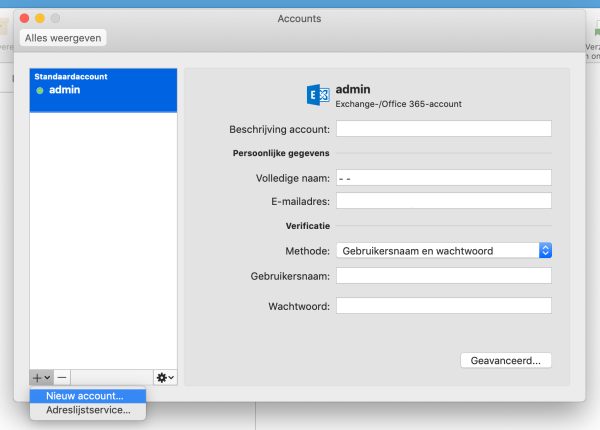600x430 pixels.
Task: Click the green status dot beside admin
Action: [x=40, y=91]
